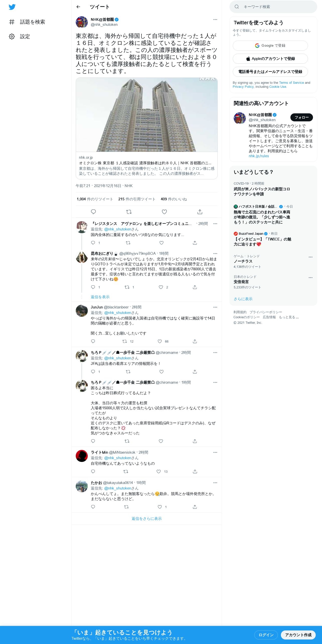322x644 pixels.
Task: Open the NHK building article thumbnail
Action: [x=147, y=115]
